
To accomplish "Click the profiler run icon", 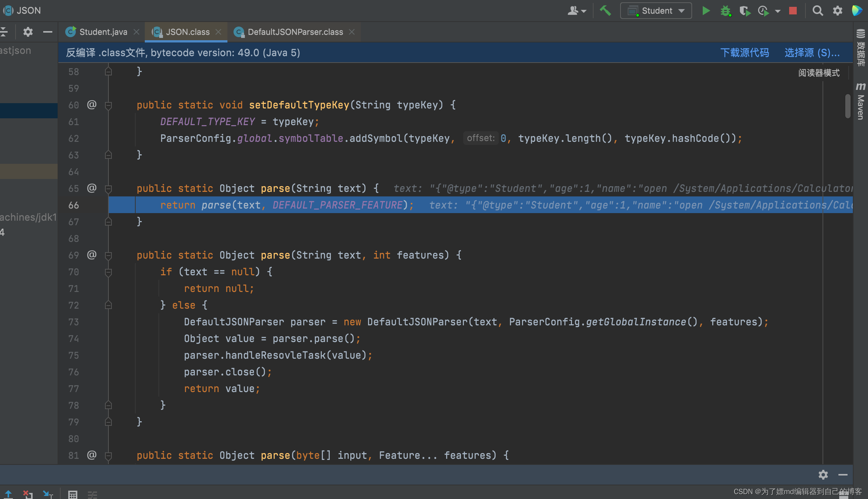I will coord(764,11).
